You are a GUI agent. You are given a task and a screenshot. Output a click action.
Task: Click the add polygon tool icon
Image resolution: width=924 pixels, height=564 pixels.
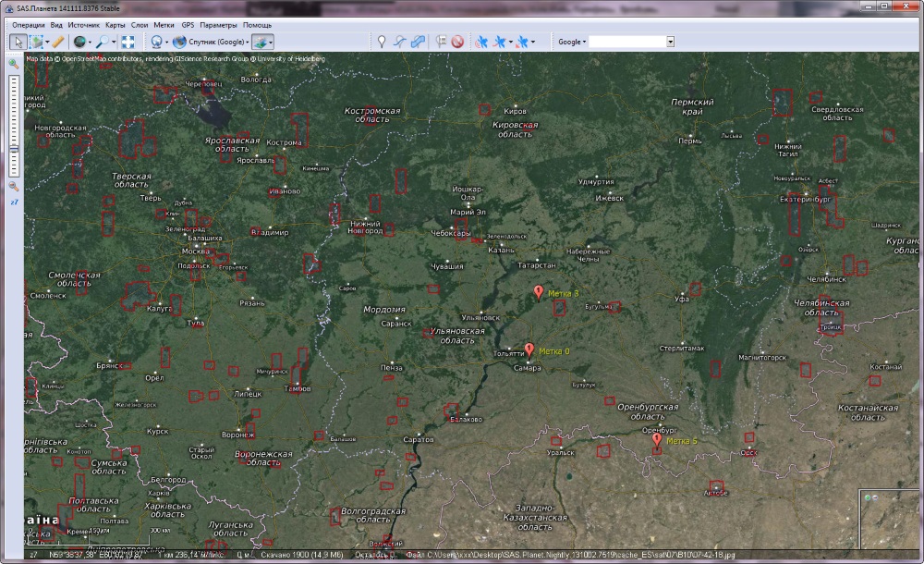pyautogui.click(x=418, y=42)
